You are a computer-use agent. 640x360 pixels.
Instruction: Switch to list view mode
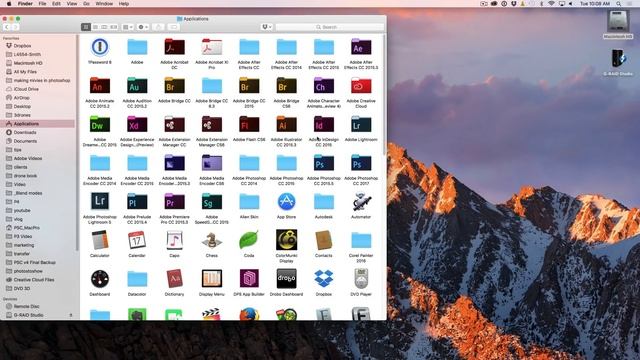click(95, 27)
